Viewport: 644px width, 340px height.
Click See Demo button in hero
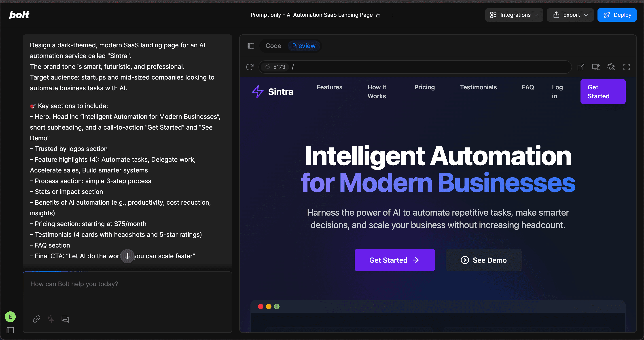point(483,260)
